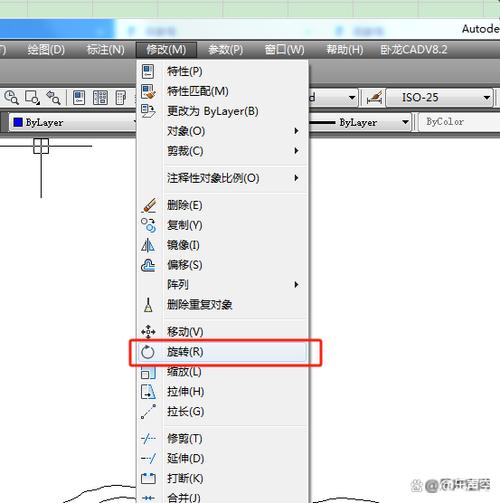The height and width of the screenshot is (503, 500).
Task: Click the Change to ByLayer icon
Action: tap(148, 111)
